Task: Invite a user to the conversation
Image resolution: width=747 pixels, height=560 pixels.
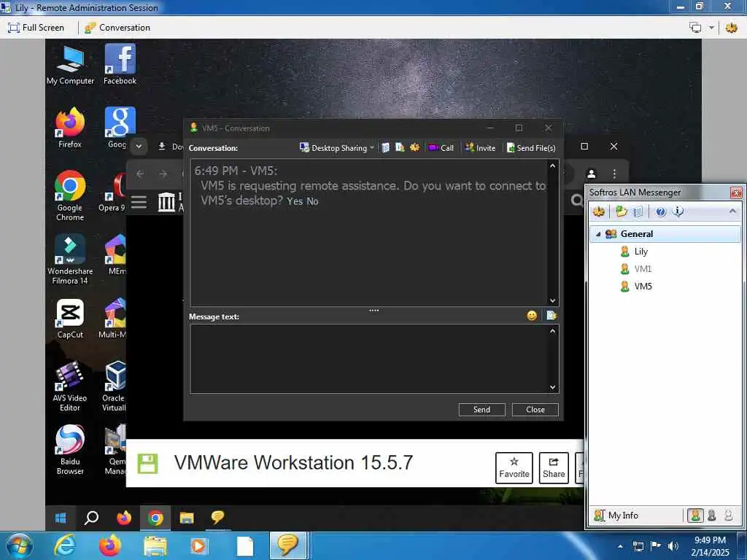Action: point(480,148)
